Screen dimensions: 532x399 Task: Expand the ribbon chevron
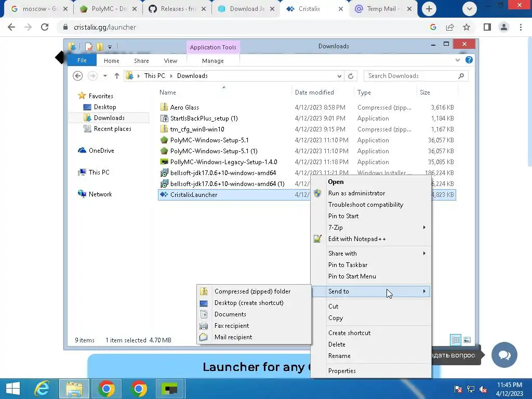point(458,60)
